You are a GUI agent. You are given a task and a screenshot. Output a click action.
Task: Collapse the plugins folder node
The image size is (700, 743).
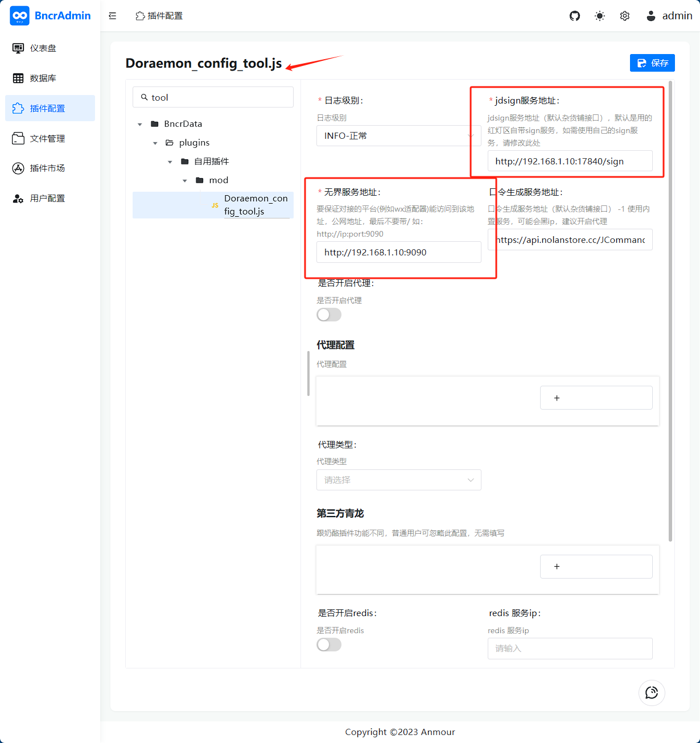click(155, 143)
